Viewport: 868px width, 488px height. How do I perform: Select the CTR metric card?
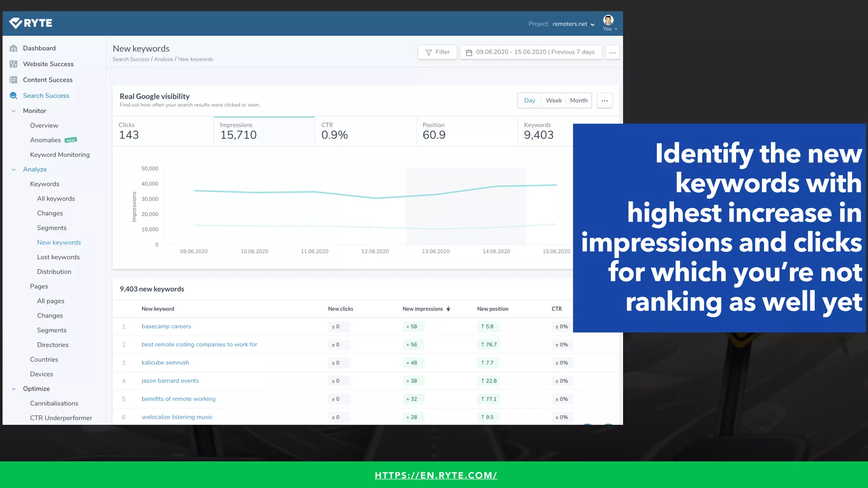(x=365, y=131)
